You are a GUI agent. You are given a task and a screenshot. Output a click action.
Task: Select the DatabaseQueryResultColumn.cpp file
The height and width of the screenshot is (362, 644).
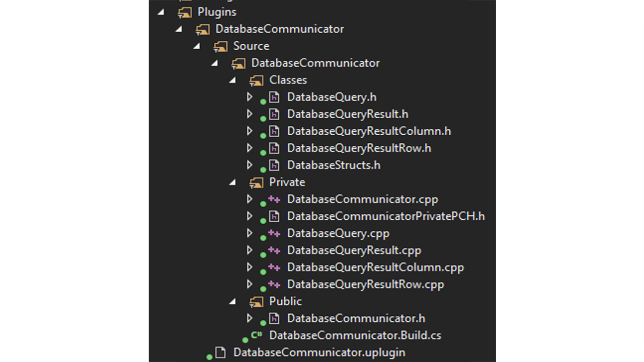[x=375, y=267]
